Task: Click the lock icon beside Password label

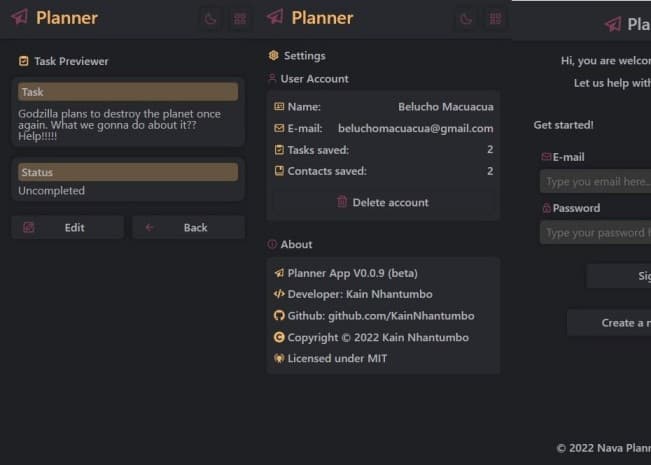Action: click(547, 208)
